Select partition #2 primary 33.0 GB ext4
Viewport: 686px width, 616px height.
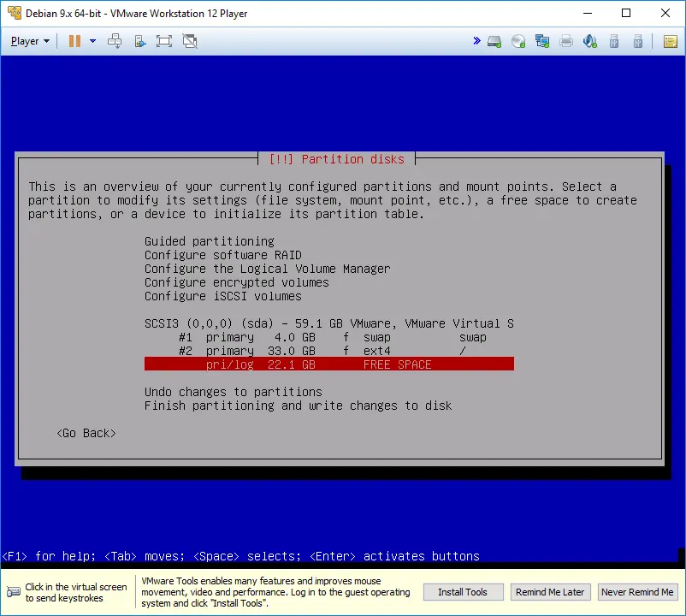pyautogui.click(x=329, y=351)
